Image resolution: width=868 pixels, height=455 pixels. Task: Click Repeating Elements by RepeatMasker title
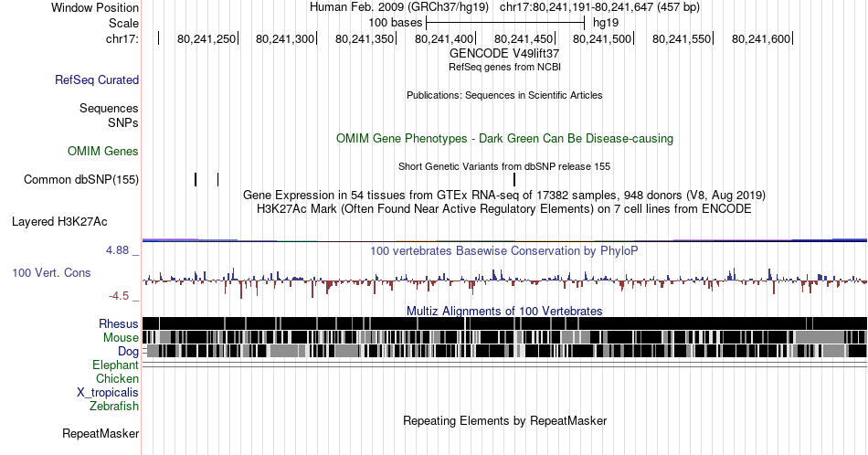(x=505, y=420)
